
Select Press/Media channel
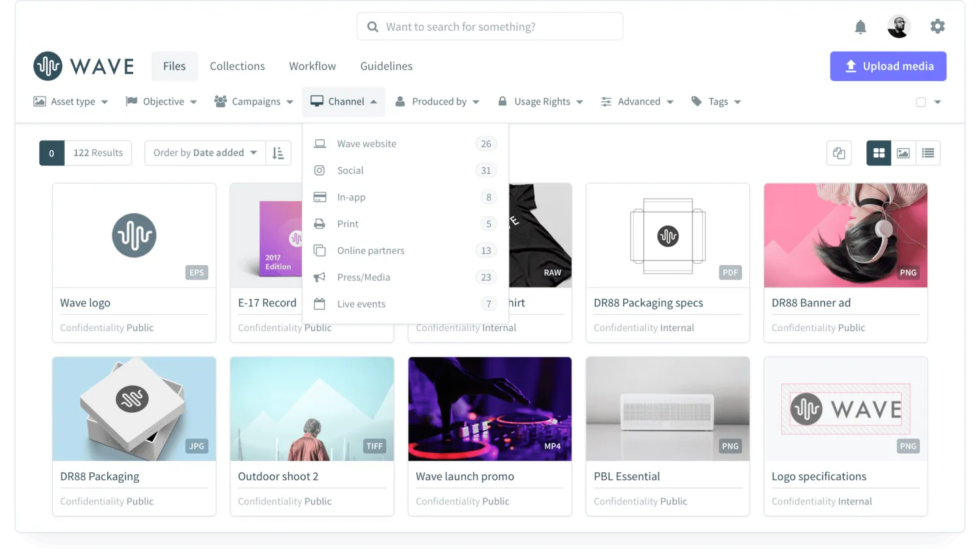[x=405, y=277]
